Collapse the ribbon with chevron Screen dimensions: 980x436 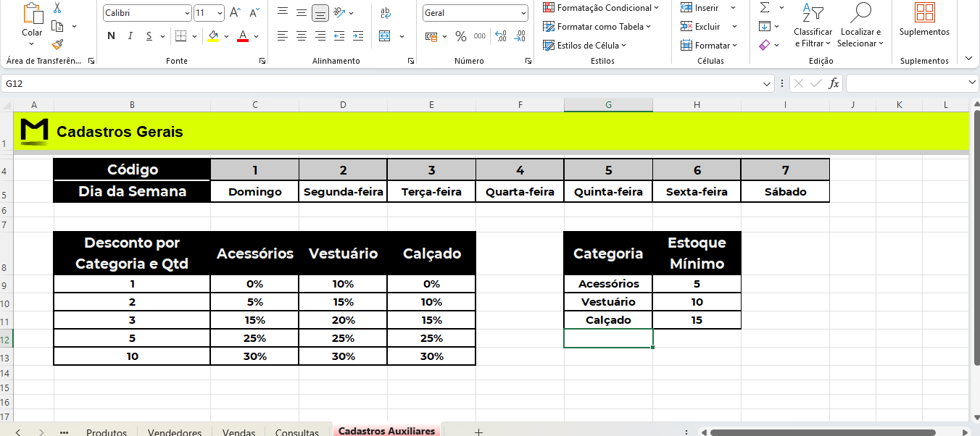(969, 58)
